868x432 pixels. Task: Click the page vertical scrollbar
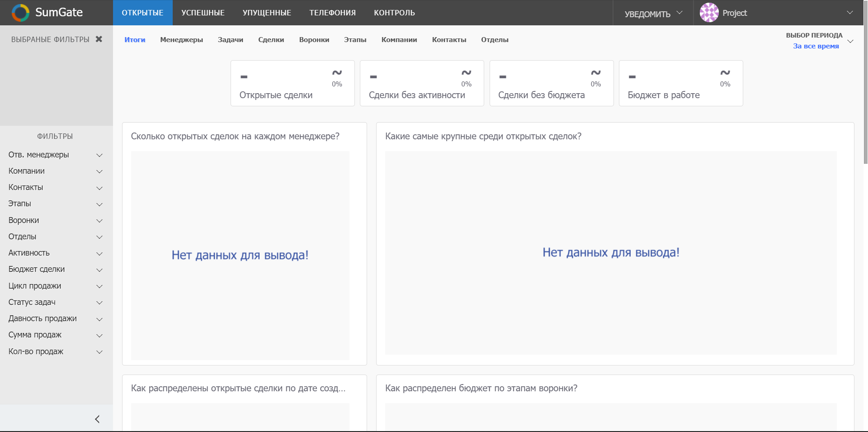tap(865, 81)
